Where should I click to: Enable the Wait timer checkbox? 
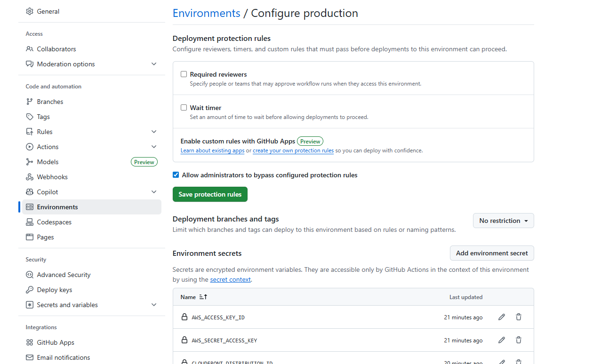click(x=184, y=108)
